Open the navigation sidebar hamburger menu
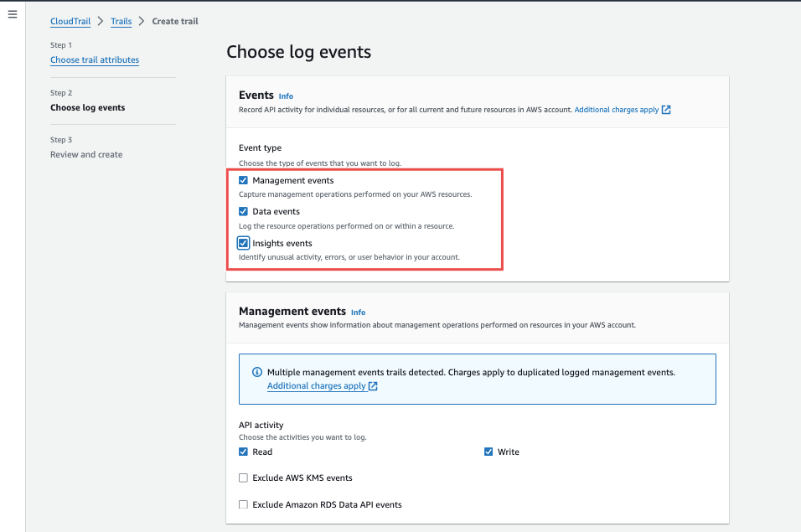This screenshot has width=801, height=532. pyautogui.click(x=12, y=14)
